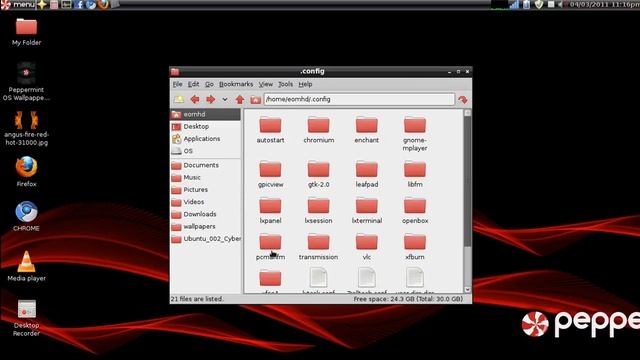Launch Desktop Recorder shortcut
The height and width of the screenshot is (360, 640).
[x=27, y=318]
